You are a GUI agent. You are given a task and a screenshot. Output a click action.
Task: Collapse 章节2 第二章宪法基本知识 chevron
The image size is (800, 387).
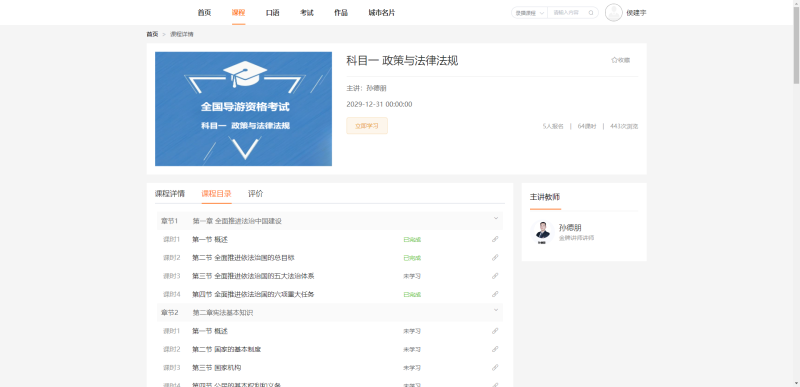click(x=495, y=310)
